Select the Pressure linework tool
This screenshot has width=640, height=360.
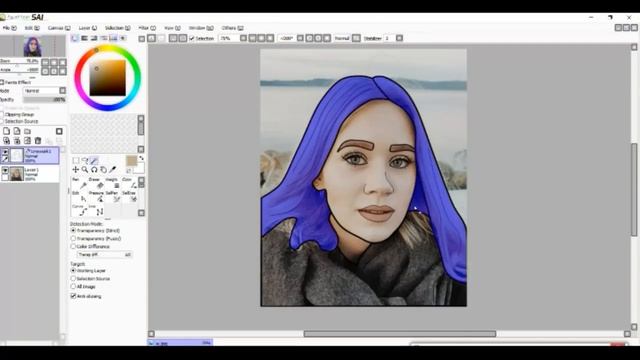tap(96, 197)
